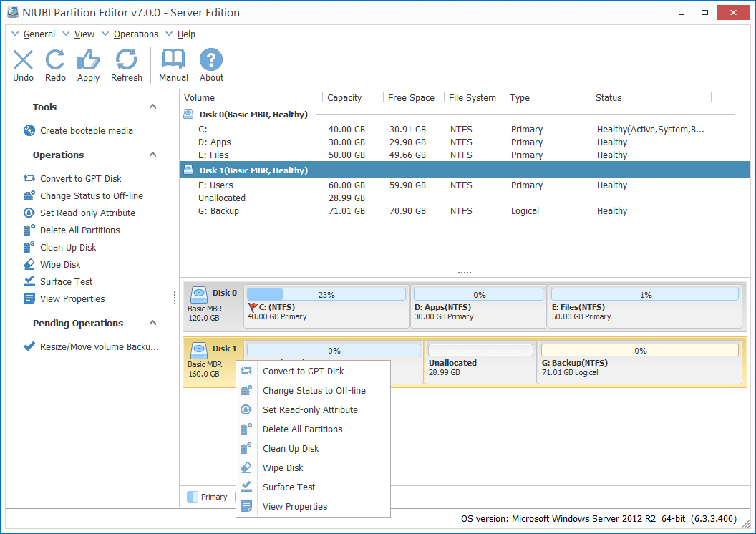Open the Manual book icon
This screenshot has height=534, width=756.
(x=173, y=65)
